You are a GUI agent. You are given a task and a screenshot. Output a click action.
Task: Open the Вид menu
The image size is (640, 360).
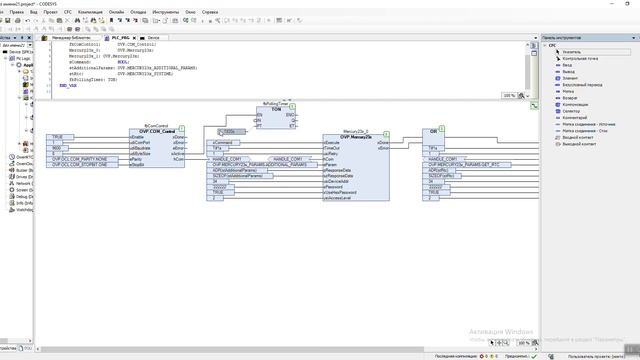pyautogui.click(x=33, y=12)
